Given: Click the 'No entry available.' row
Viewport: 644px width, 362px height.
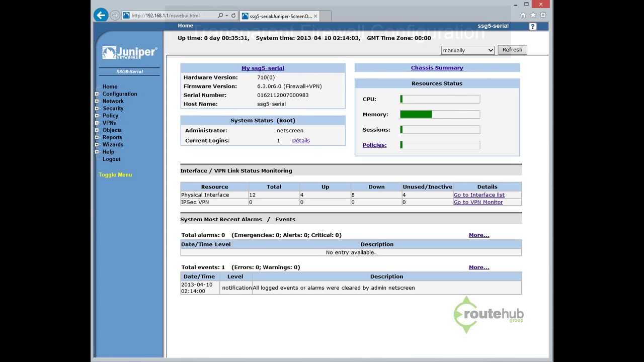Looking at the screenshot, I should 351,252.
